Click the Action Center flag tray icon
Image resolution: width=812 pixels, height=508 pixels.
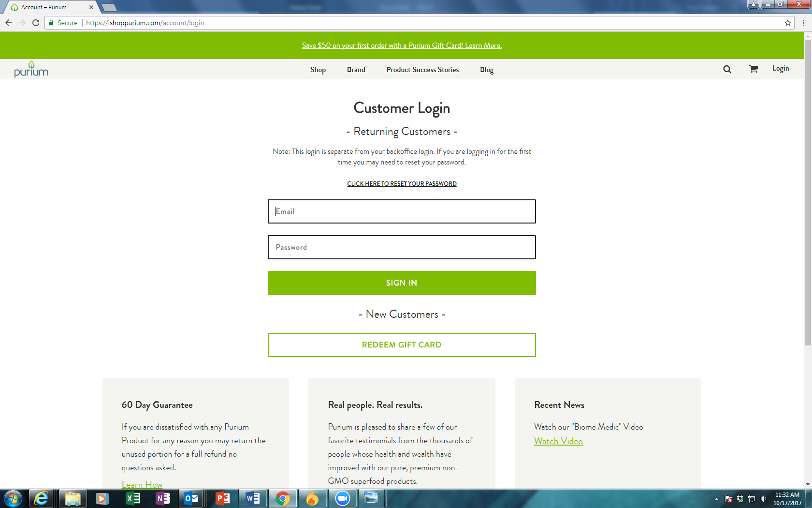point(728,499)
